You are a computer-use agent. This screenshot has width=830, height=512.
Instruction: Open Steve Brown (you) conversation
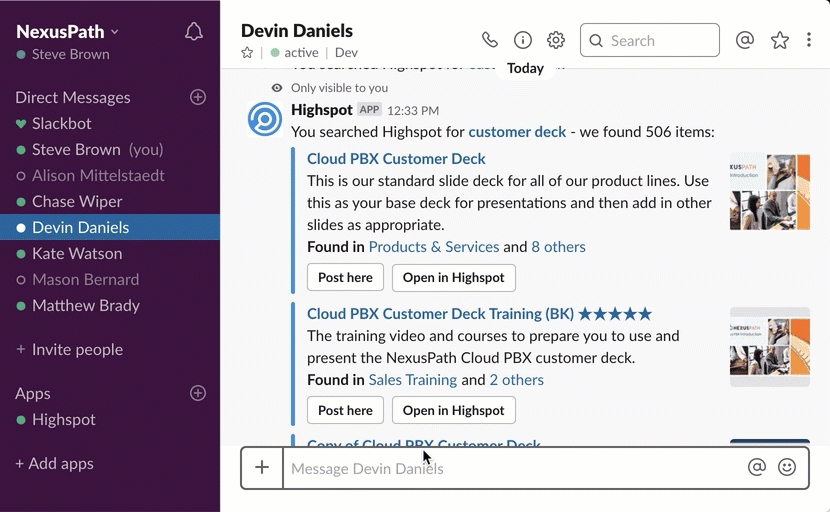click(110, 149)
